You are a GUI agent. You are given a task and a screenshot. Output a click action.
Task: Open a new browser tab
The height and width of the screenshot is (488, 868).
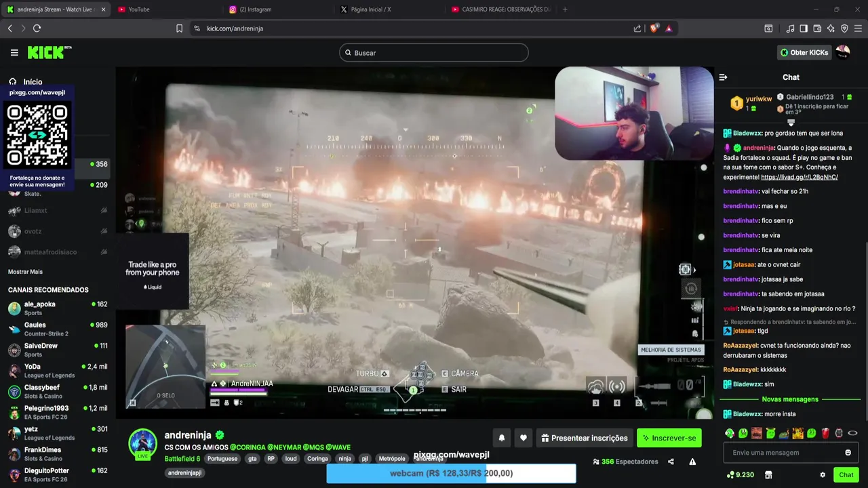pyautogui.click(x=565, y=9)
